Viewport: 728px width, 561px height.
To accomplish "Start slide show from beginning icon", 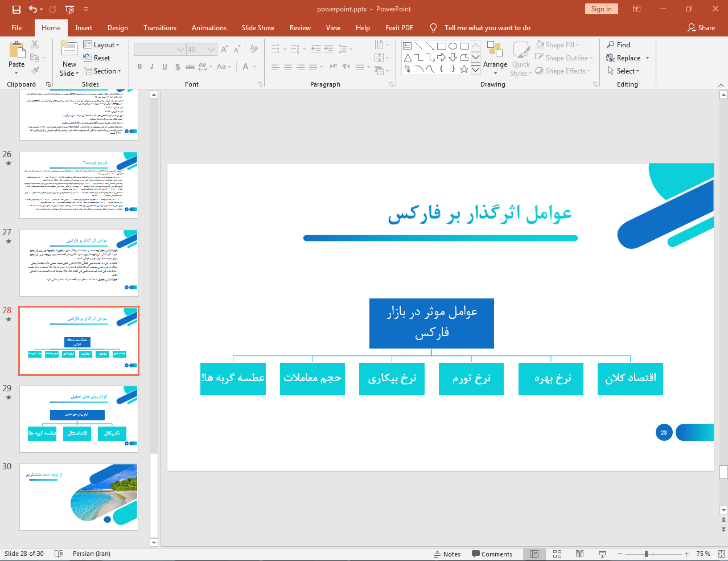I will [x=69, y=9].
